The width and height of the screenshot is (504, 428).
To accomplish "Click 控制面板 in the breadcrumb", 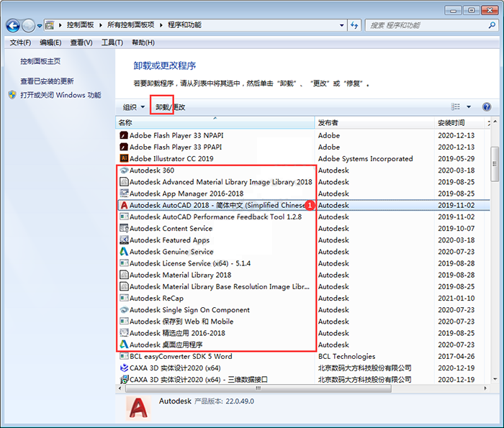I will point(81,25).
